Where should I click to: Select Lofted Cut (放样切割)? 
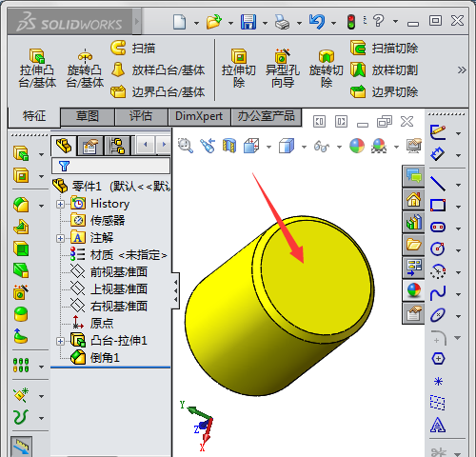(x=384, y=70)
